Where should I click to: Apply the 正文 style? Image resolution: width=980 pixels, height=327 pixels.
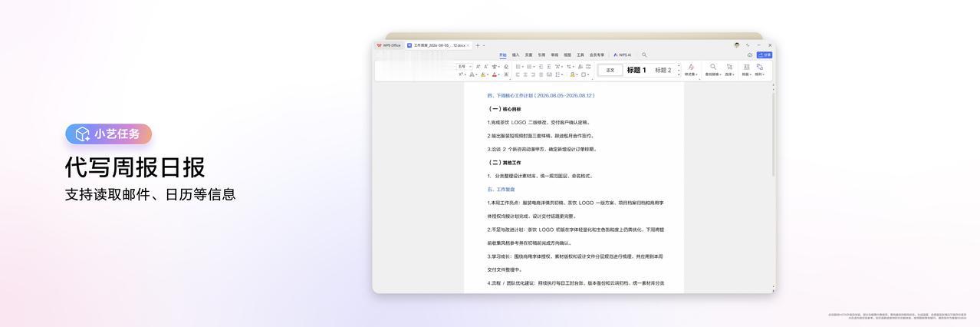tap(610, 70)
